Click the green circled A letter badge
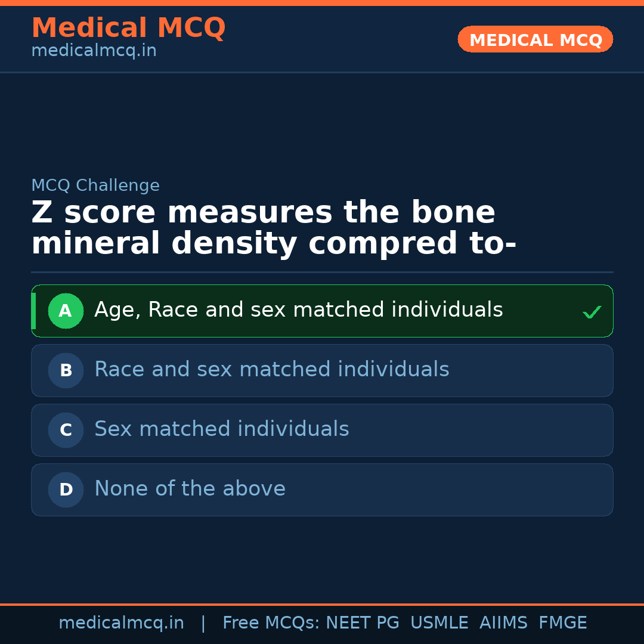Screen dimensions: 644x644 coord(66,311)
